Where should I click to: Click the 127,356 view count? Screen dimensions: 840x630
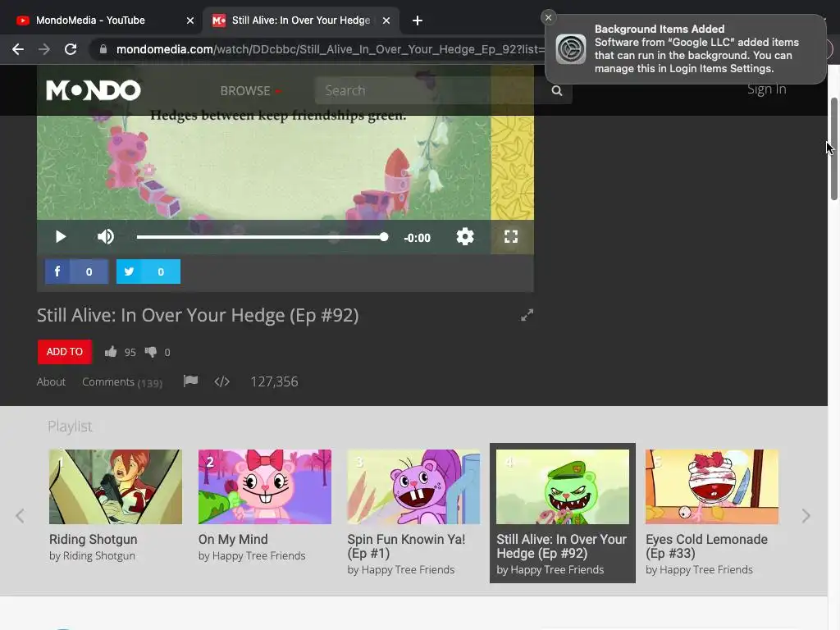pos(274,381)
